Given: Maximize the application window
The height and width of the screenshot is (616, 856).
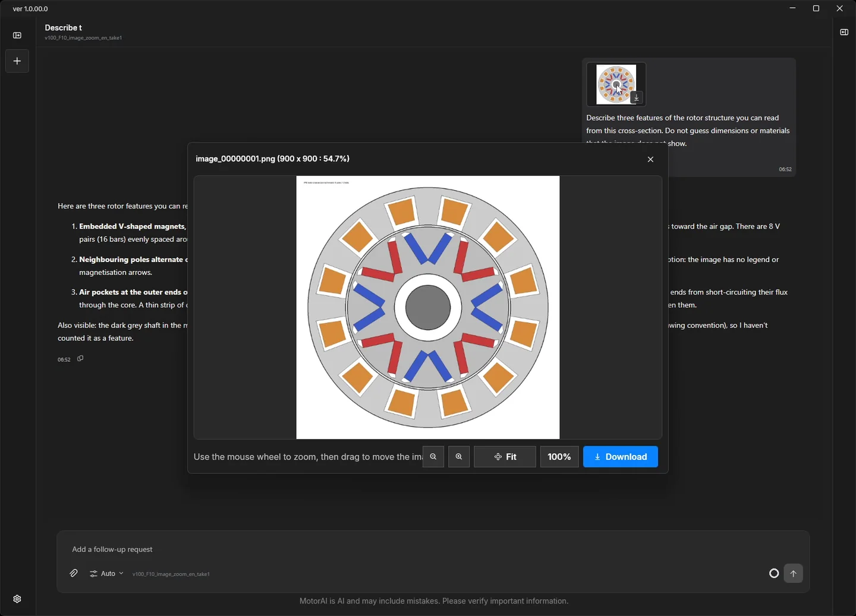Looking at the screenshot, I should tap(816, 8).
